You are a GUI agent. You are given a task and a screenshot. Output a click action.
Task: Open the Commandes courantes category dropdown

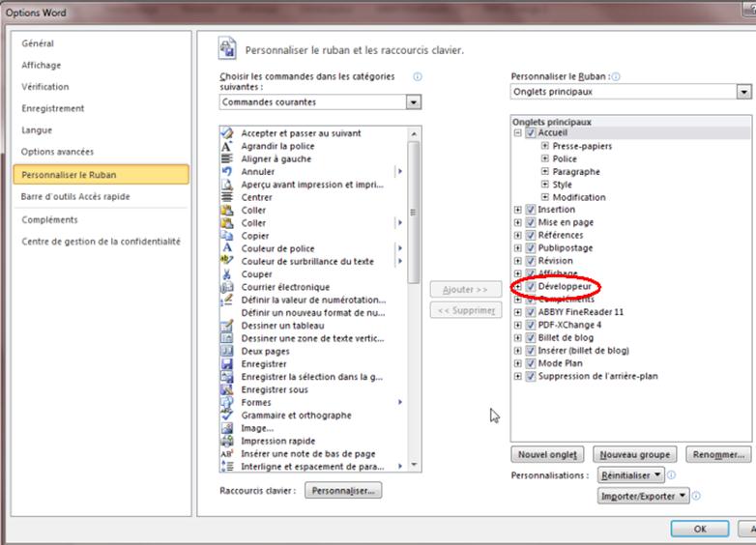coord(414,102)
